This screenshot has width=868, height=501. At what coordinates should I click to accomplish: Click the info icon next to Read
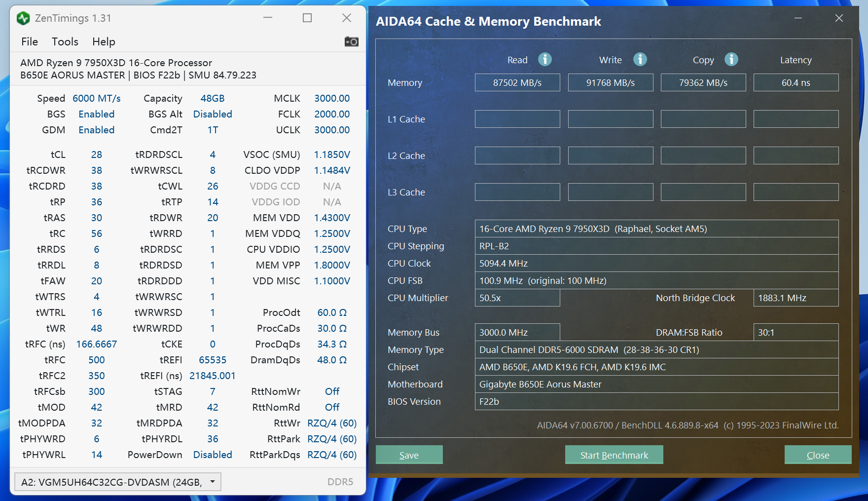pos(544,60)
